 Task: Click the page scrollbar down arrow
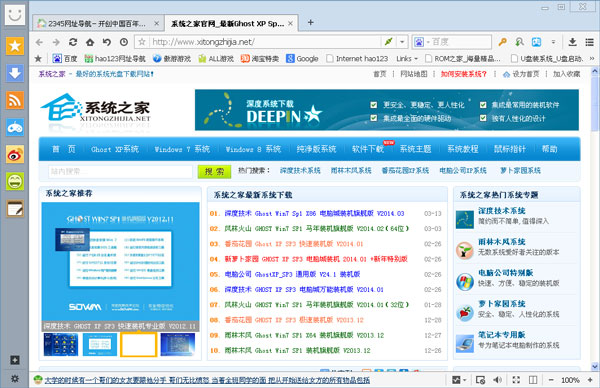595,366
